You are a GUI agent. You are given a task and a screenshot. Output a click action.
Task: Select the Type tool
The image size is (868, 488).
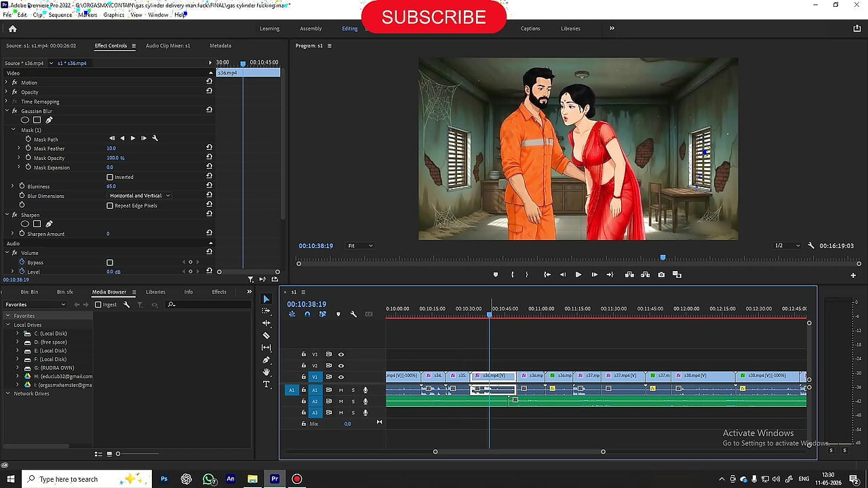click(266, 384)
